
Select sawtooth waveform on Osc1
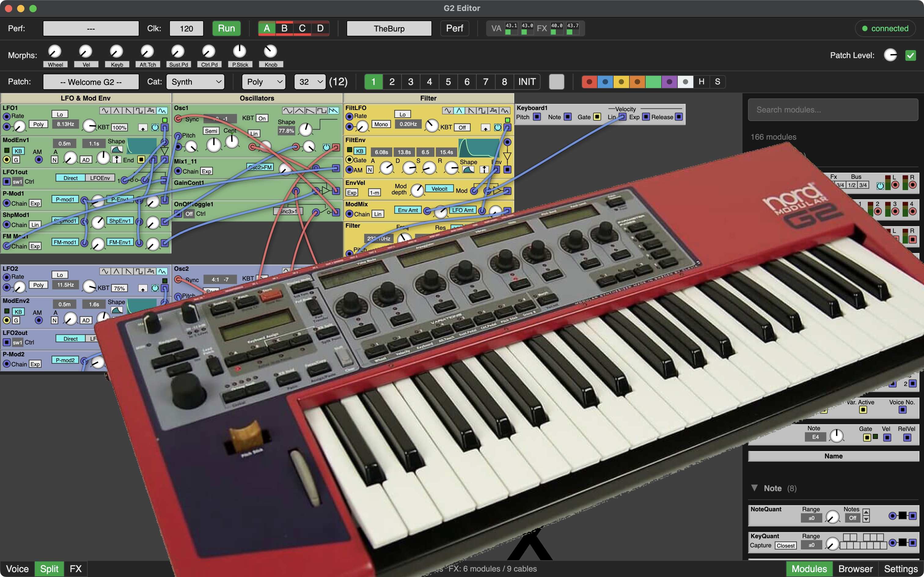(x=310, y=111)
